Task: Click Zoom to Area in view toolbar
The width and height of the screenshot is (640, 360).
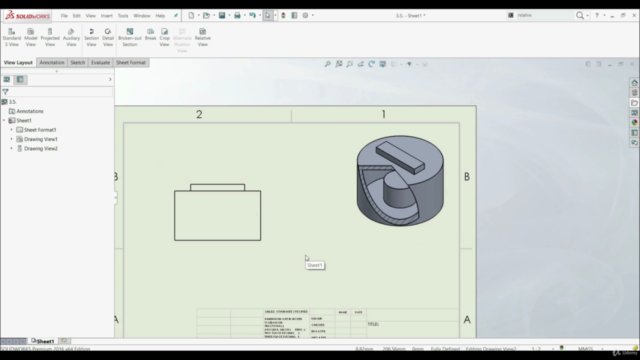Action: [339, 64]
